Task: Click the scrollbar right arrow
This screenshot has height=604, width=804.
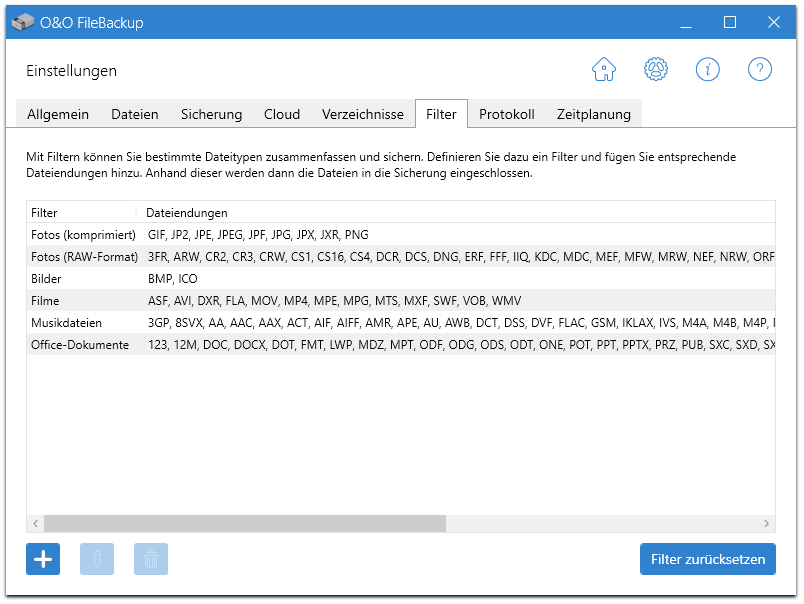Action: 767,524
